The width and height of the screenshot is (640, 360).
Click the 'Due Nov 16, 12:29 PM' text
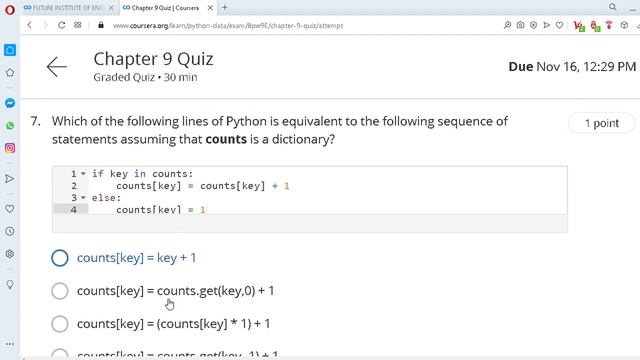[572, 67]
